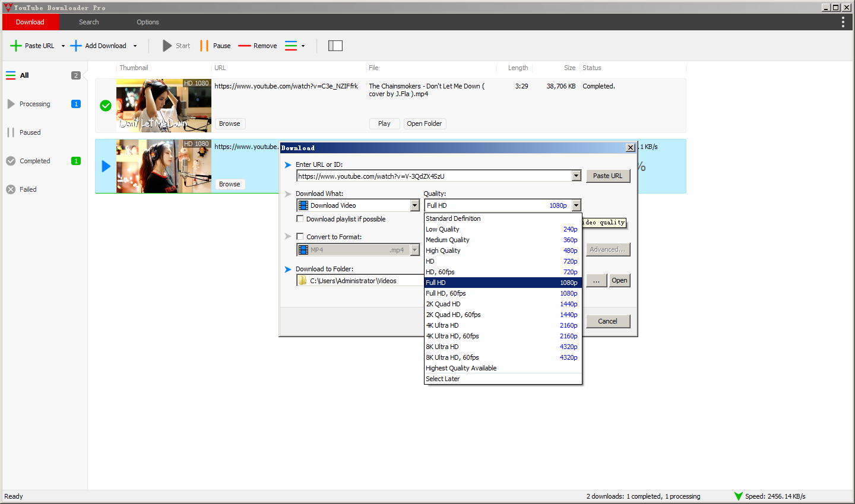The height and width of the screenshot is (504, 855).
Task: Click the Pause toolbar icon
Action: click(x=204, y=46)
